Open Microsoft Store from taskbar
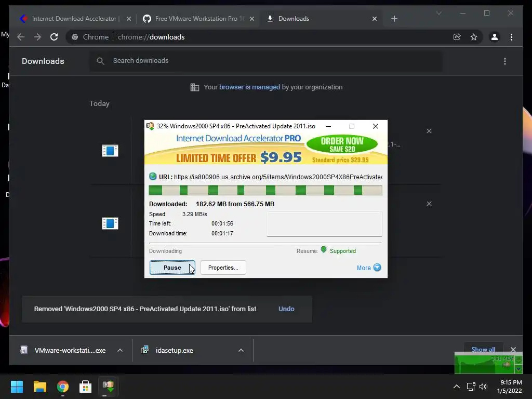This screenshot has height=399, width=532. pos(86,387)
